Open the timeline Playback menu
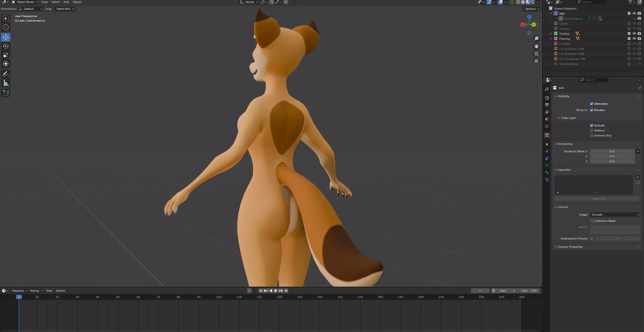The height and width of the screenshot is (332, 644). (x=19, y=291)
